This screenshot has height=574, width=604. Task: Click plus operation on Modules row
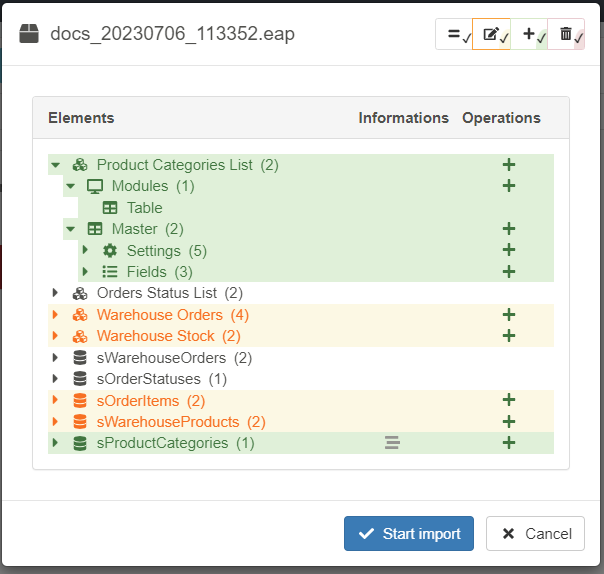pos(508,186)
